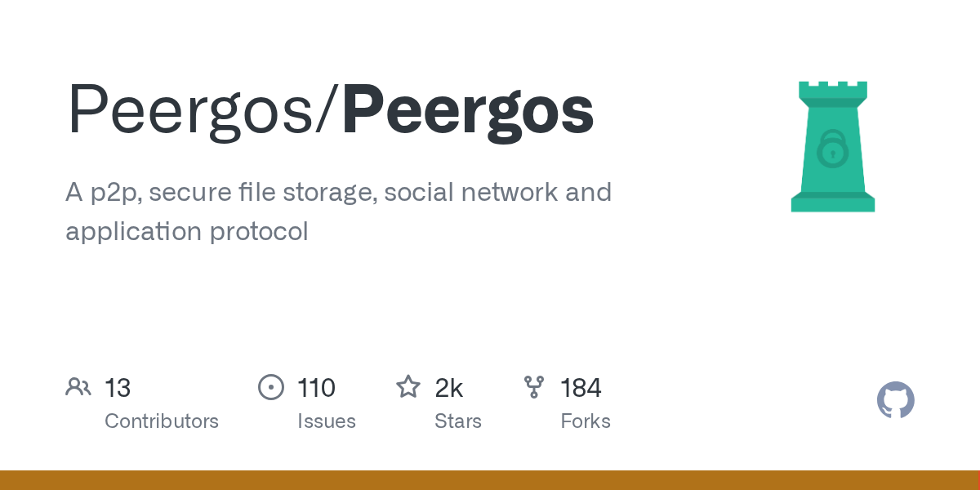Open the Stars label
The image size is (980, 490).
(x=458, y=421)
